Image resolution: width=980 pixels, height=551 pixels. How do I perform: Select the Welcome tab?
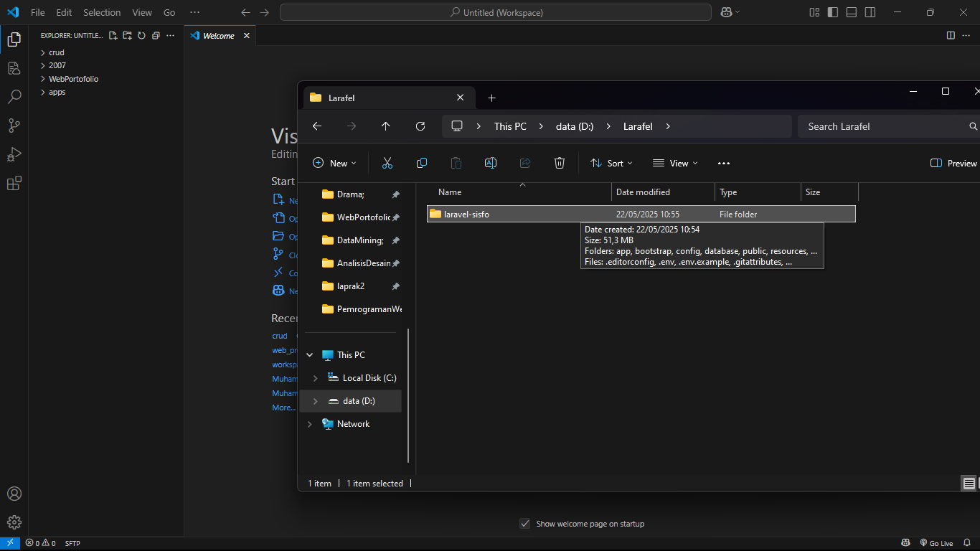[218, 36]
